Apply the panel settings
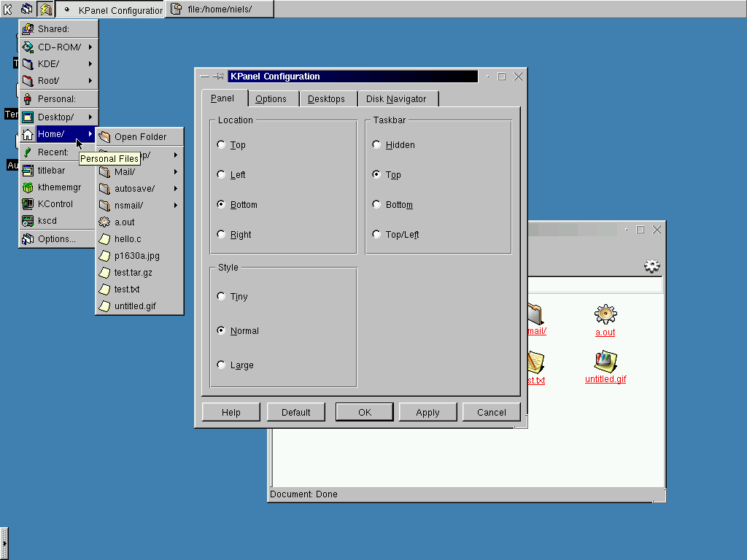Viewport: 747px width, 560px height. pyautogui.click(x=427, y=412)
